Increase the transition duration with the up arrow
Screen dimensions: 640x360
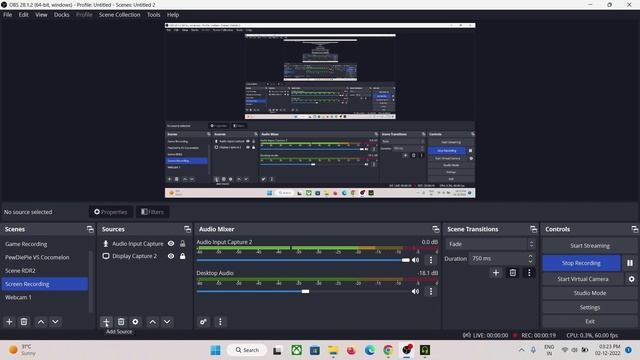click(x=530, y=256)
